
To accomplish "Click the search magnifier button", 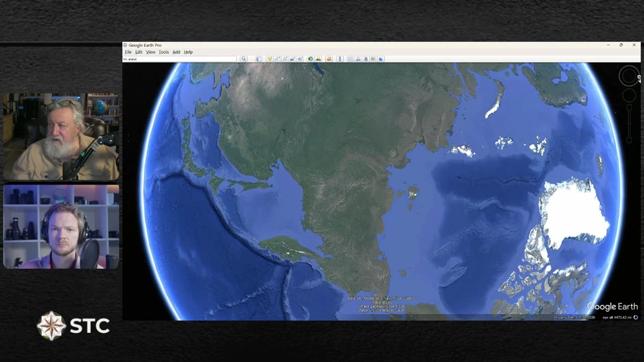I will (244, 59).
